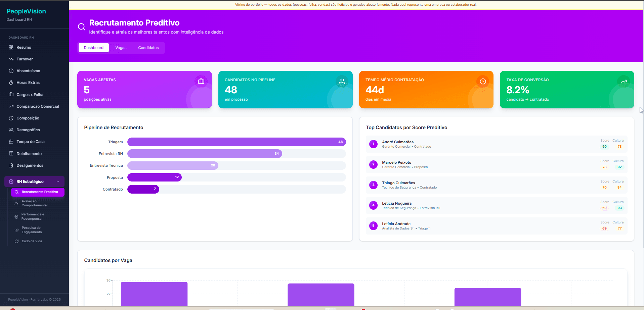
Task: Open Desligamentos page from sidebar
Action: [x=34, y=165]
